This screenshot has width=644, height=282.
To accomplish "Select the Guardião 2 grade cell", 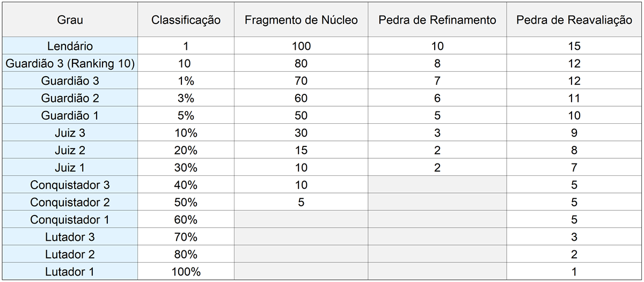I will pyautogui.click(x=70, y=98).
